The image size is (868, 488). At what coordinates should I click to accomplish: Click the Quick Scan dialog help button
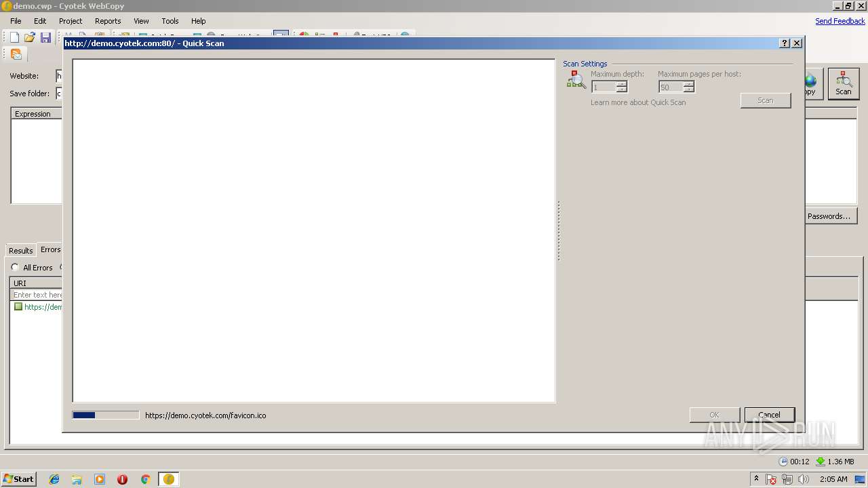point(785,43)
